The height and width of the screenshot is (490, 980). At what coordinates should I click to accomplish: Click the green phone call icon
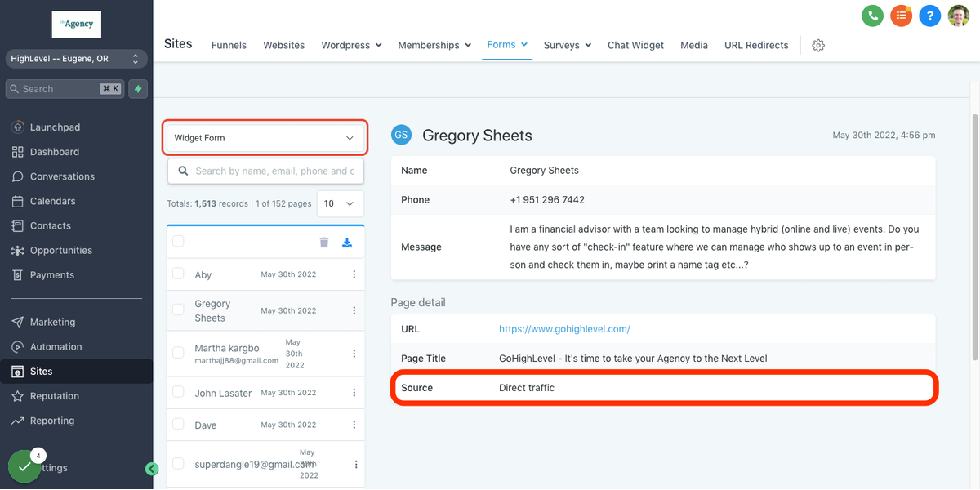(x=872, y=16)
